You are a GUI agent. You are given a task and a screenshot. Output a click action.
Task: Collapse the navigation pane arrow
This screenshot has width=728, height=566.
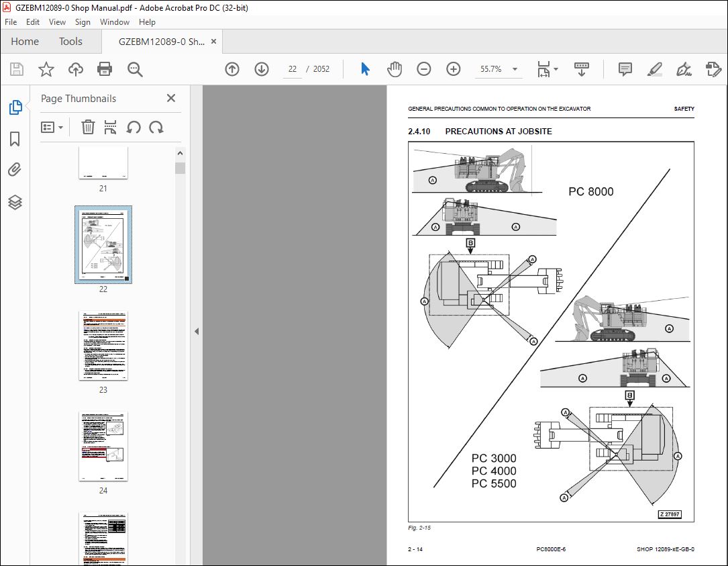(197, 331)
